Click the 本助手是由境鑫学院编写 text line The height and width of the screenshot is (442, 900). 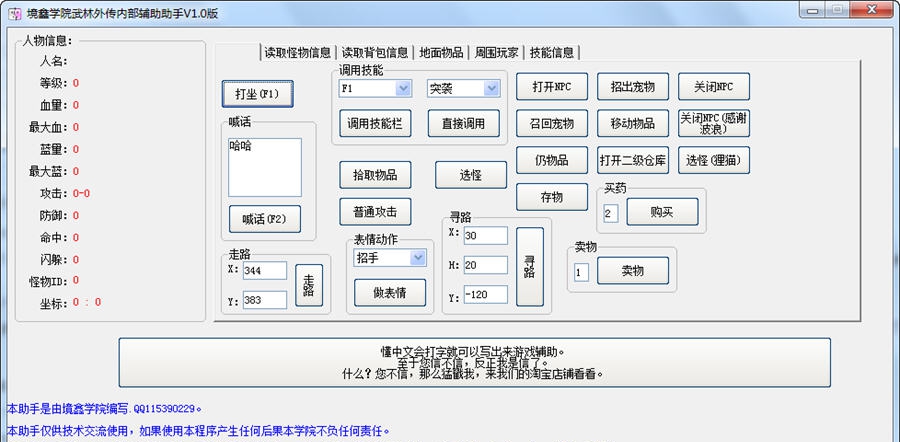tap(104, 409)
